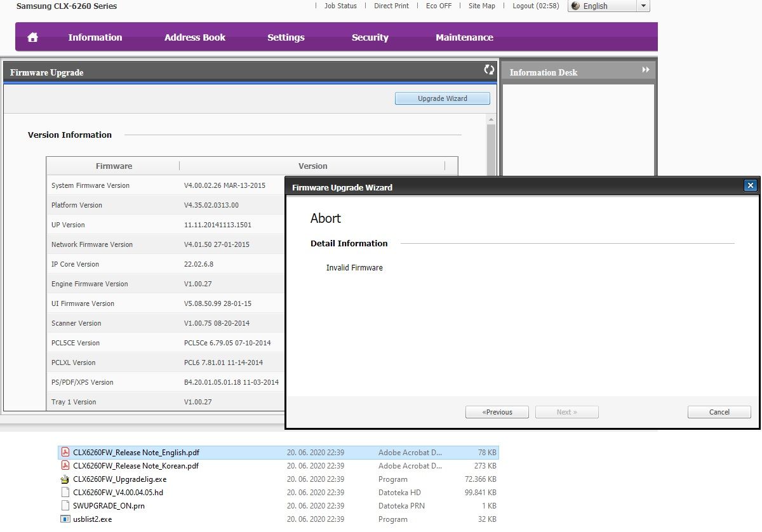Refresh the Firmware Upgrade panel
Viewport: 762px width, 532px height.
pos(489,70)
